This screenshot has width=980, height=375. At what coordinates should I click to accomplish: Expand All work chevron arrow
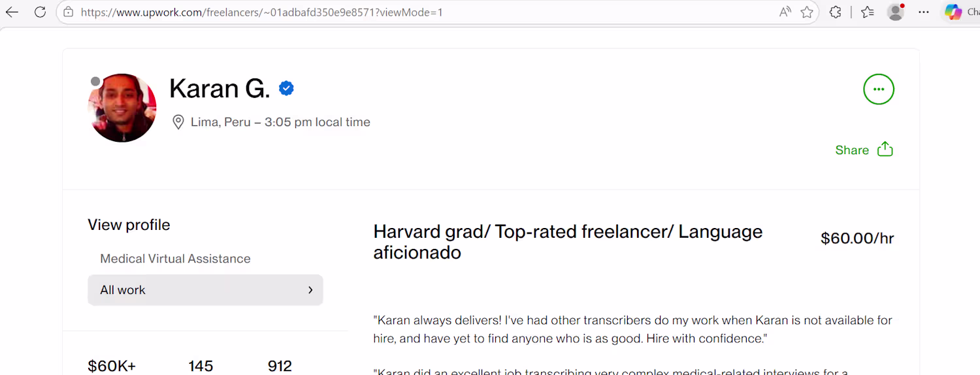pyautogui.click(x=310, y=290)
